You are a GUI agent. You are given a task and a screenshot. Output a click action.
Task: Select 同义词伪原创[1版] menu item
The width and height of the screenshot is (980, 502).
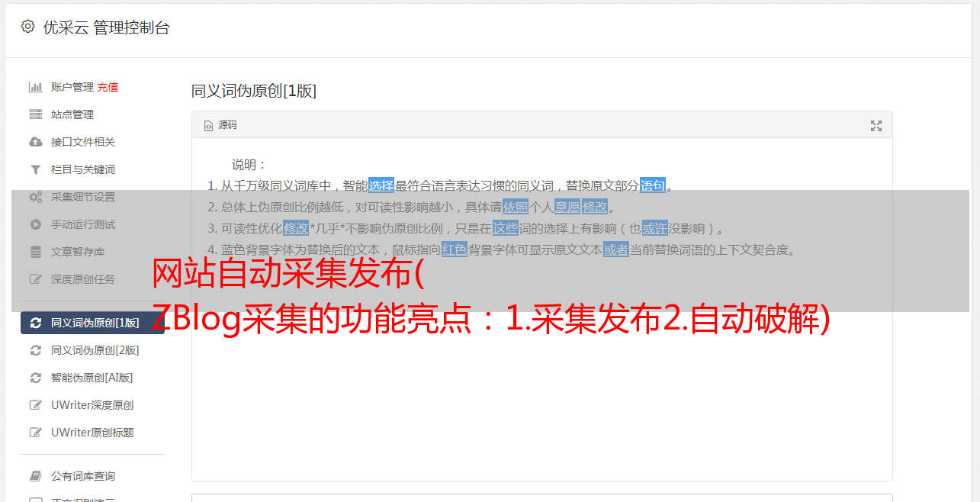(92, 323)
